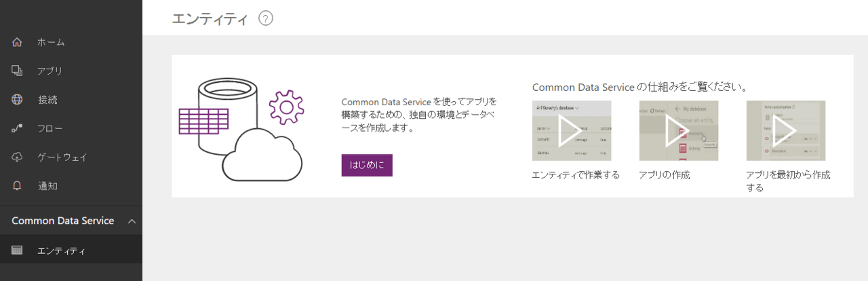Go to 接続 in the sidebar
Viewport: 868px width, 281px height.
tap(47, 100)
